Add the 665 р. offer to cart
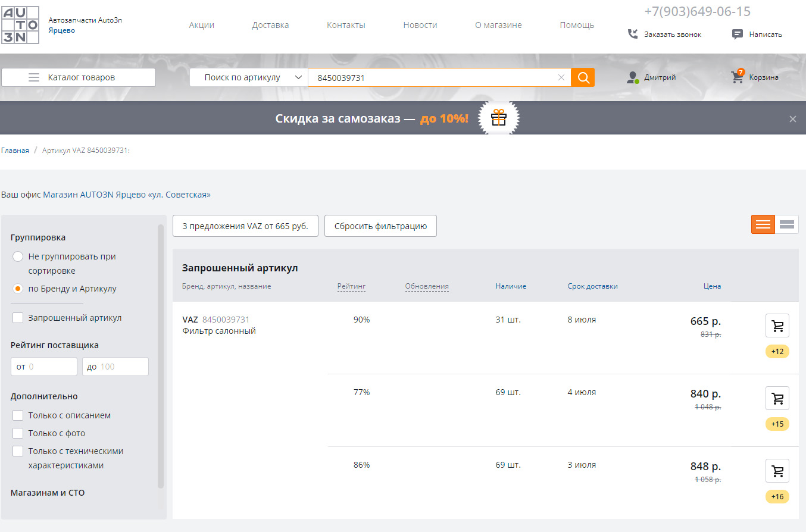806x532 pixels. coord(777,326)
